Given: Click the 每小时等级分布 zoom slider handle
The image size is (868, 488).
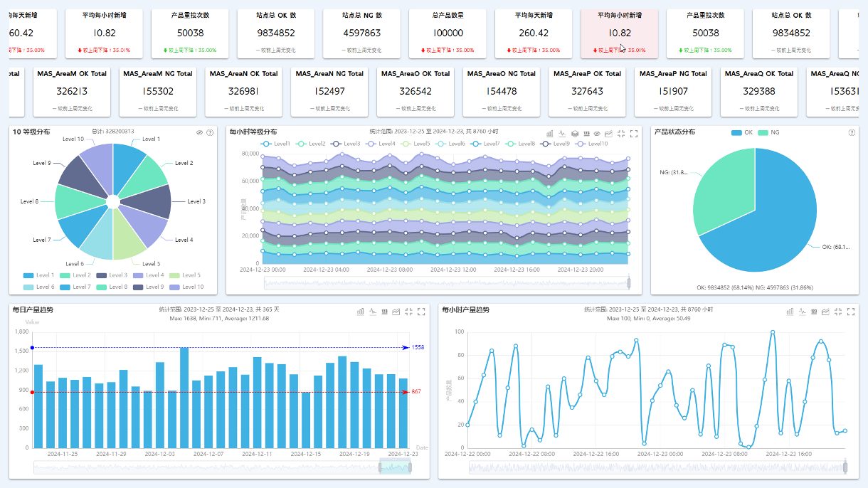Looking at the screenshot, I should (x=629, y=283).
